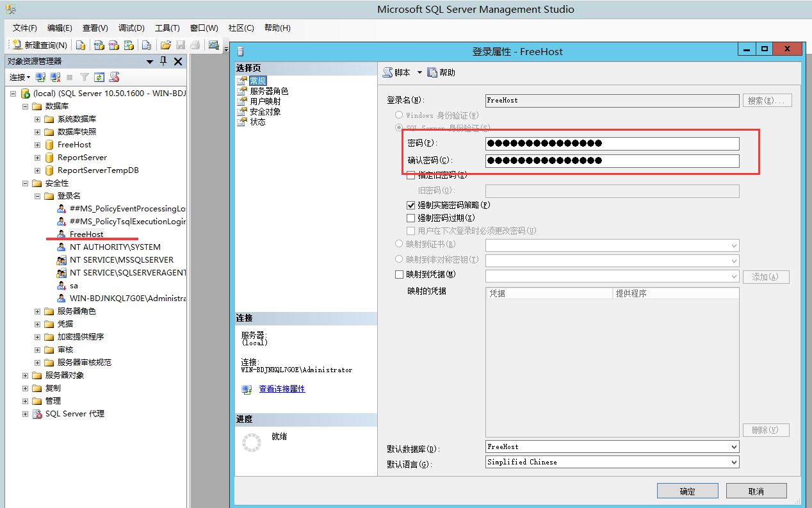
Task: Enable the 强制密码过期 checkbox
Action: (x=411, y=218)
